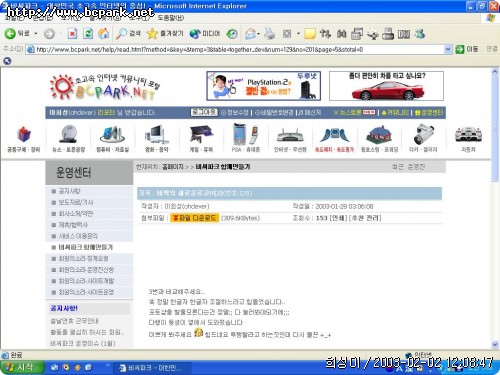Expand the Back button history dropdown arrow

click(36, 34)
